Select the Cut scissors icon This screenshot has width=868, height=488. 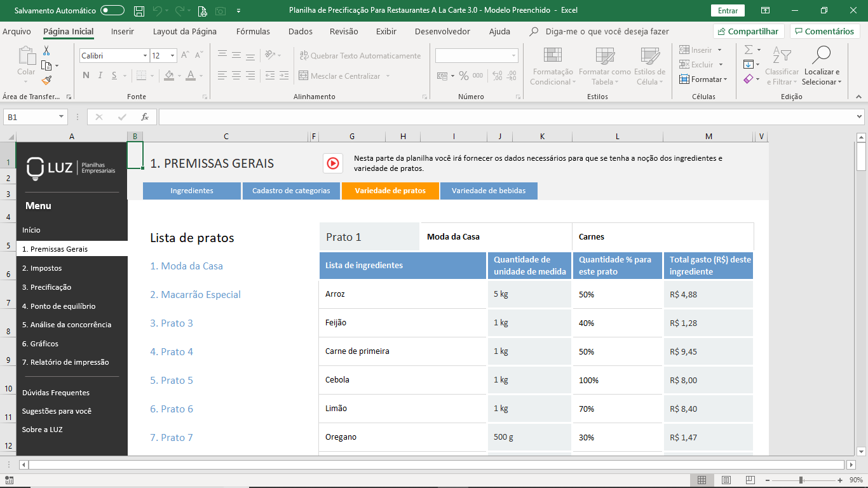click(46, 51)
